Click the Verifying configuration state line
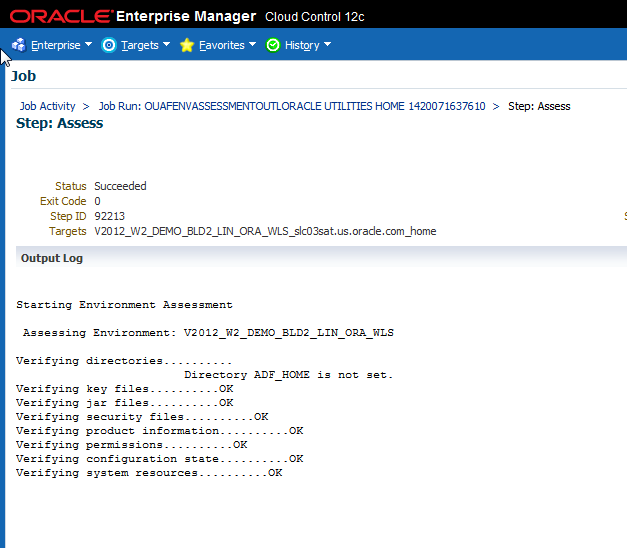 click(160, 459)
